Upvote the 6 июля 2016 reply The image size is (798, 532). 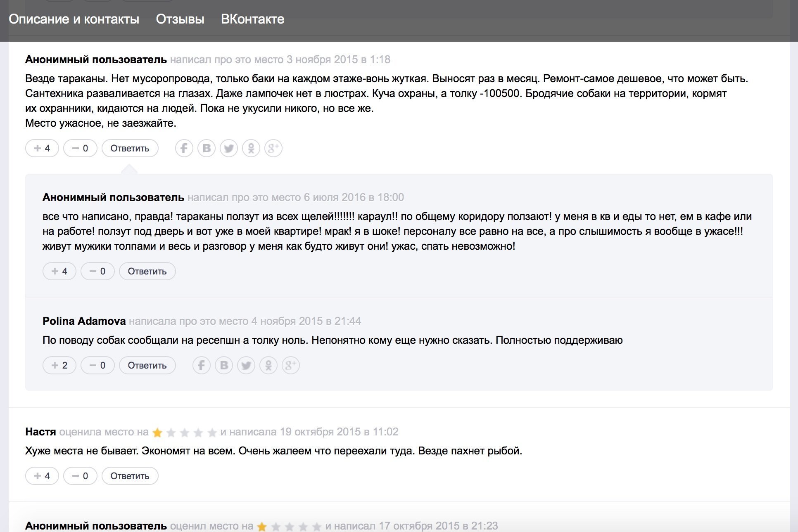click(59, 271)
